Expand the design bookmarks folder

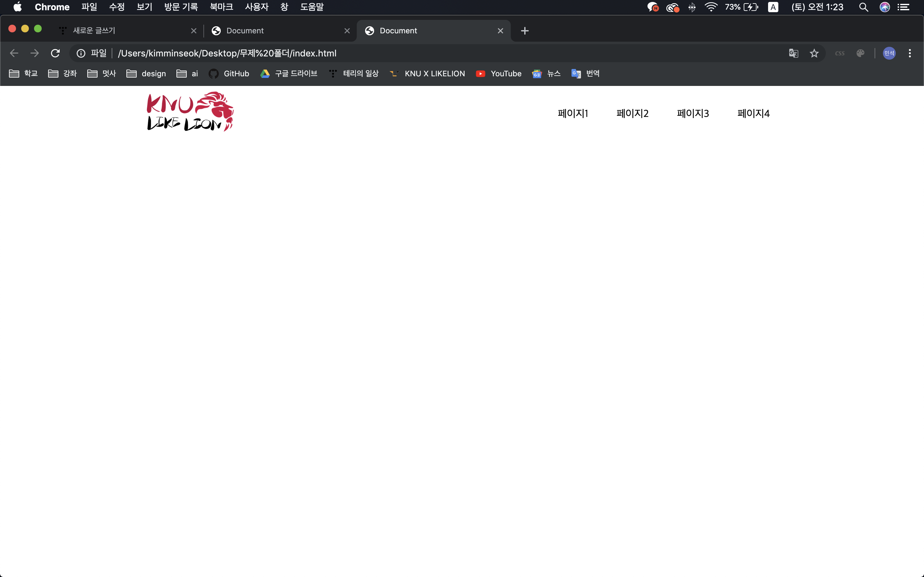[x=146, y=73]
